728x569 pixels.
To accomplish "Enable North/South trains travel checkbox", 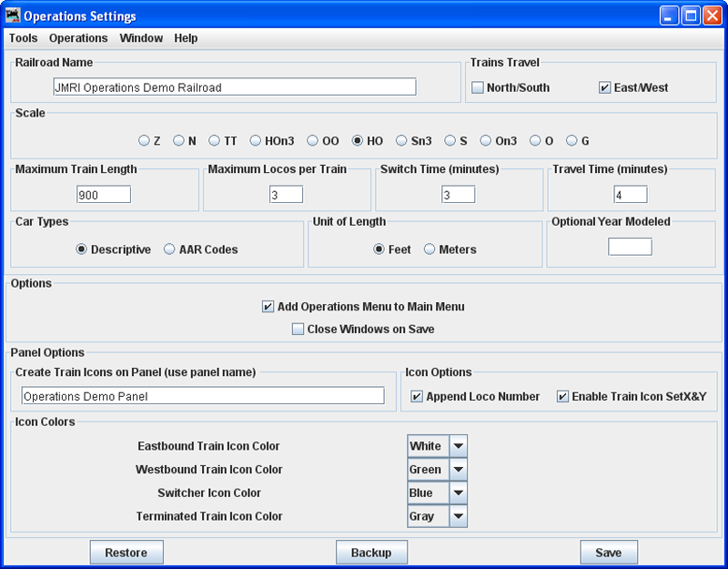I will 478,88.
